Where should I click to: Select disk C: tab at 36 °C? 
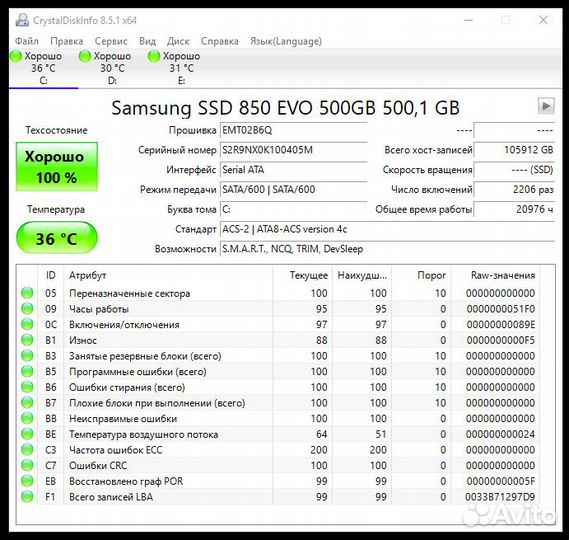(x=43, y=68)
